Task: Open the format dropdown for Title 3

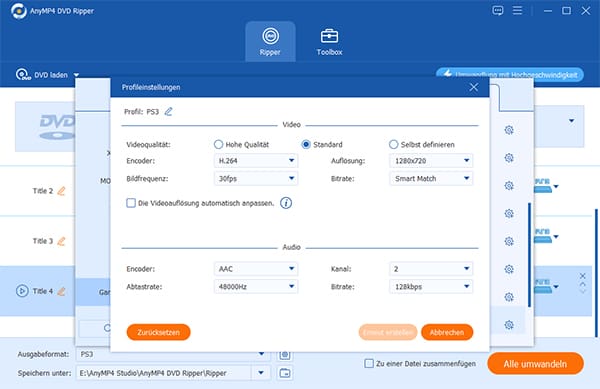Action: (x=556, y=237)
